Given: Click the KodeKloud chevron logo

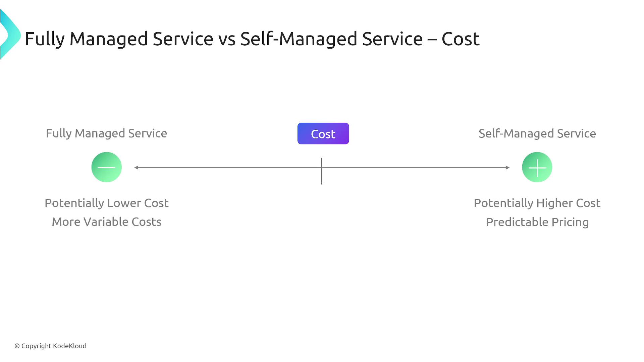Looking at the screenshot, I should [x=10, y=35].
